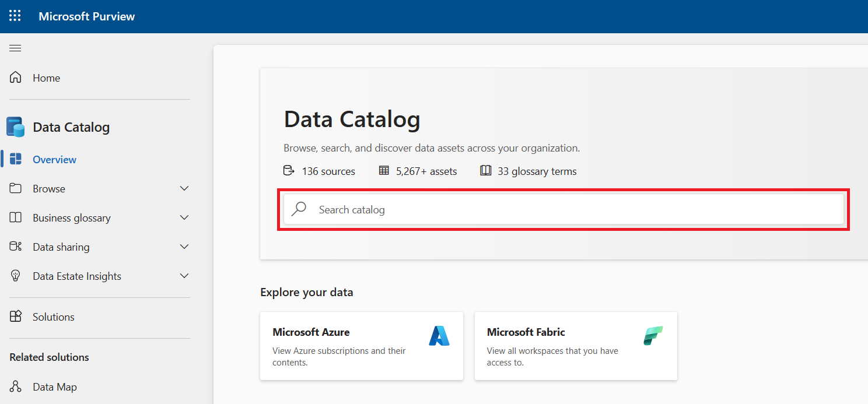Expand the Data Estate Insights chevron

point(184,276)
